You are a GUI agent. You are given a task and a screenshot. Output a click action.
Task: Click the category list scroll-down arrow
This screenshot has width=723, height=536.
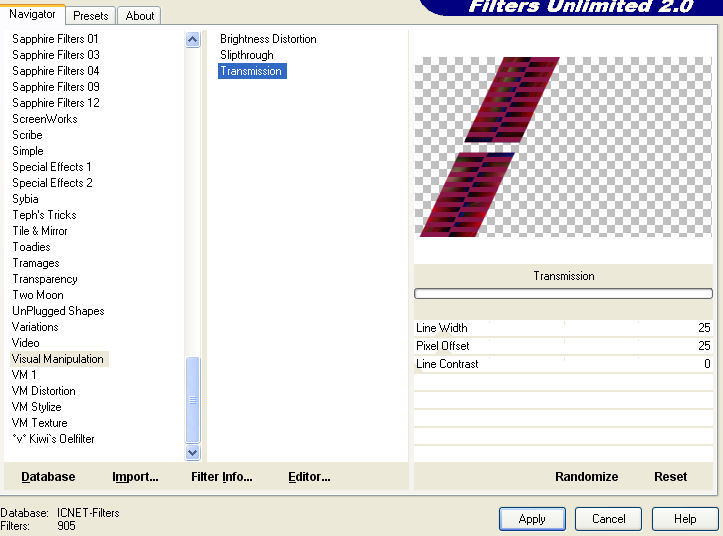click(193, 453)
